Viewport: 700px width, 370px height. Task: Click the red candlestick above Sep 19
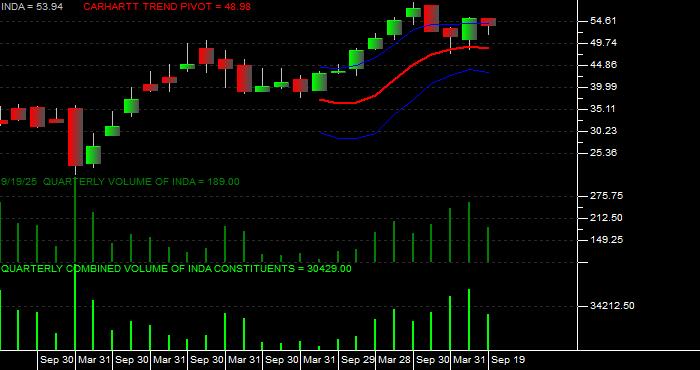point(488,22)
